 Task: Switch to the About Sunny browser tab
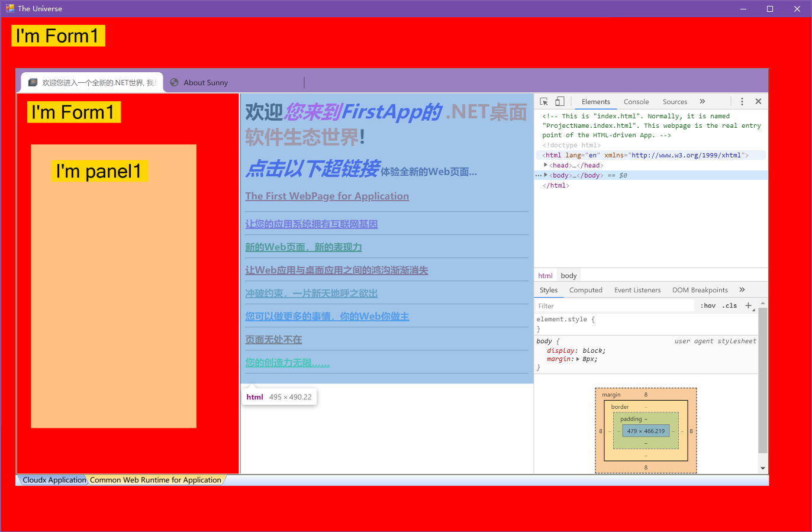[205, 83]
